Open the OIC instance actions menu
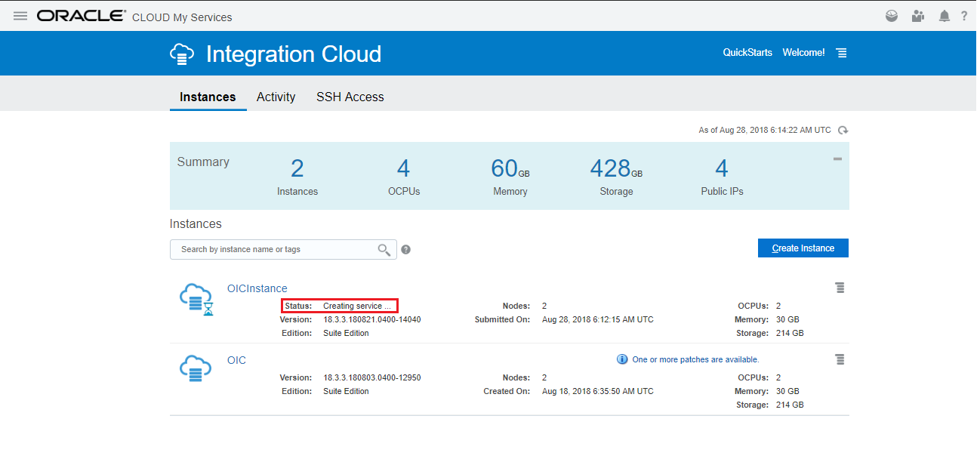This screenshot has width=980, height=462. 840,359
